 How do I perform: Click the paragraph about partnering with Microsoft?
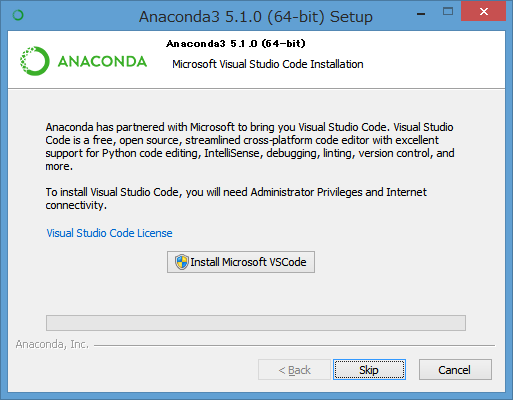250,146
